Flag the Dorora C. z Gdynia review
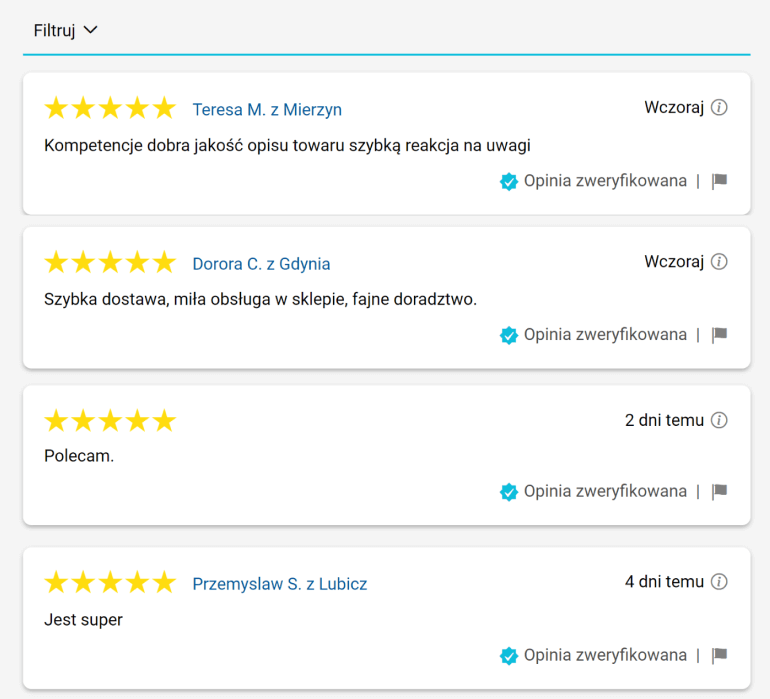This screenshot has height=699, width=770. pos(719,335)
